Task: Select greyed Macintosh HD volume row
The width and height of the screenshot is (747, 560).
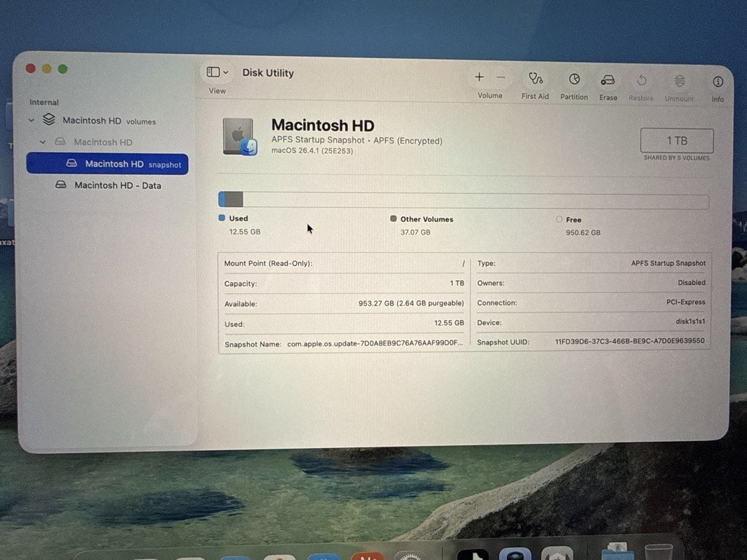Action: pos(103,142)
